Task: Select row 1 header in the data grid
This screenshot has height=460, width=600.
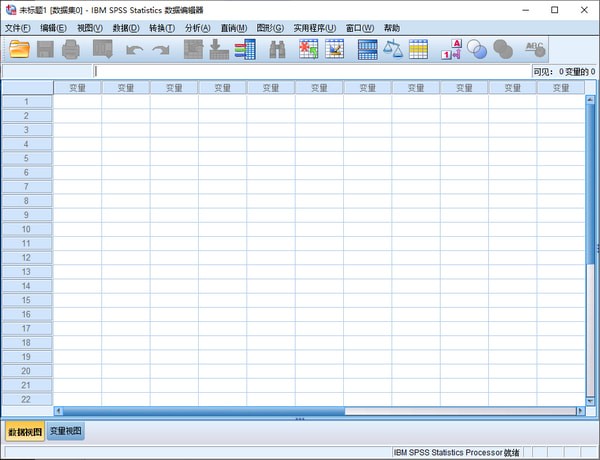Action: click(27, 101)
